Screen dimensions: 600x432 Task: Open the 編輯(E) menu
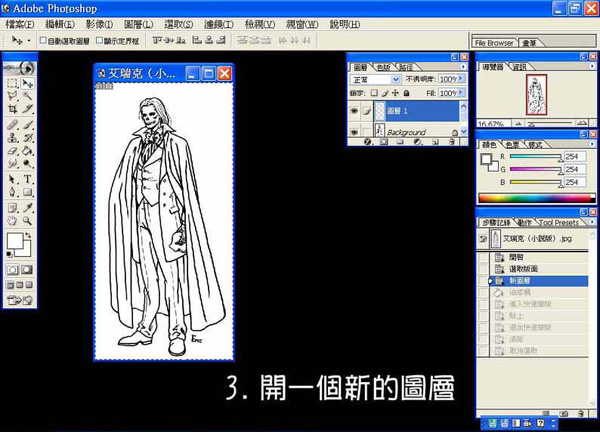click(60, 24)
